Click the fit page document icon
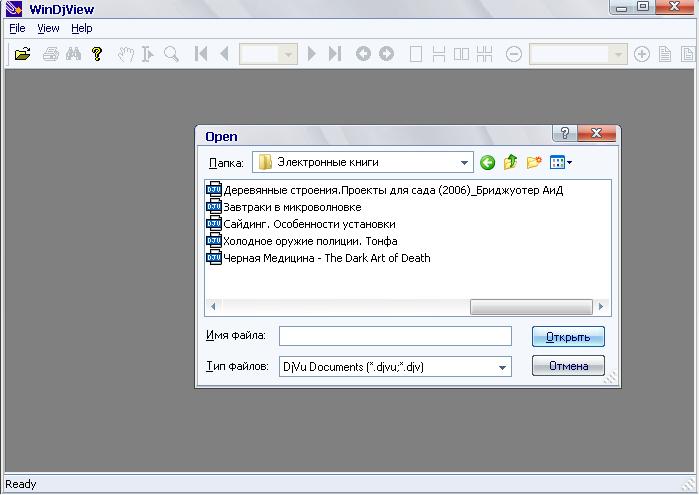The image size is (699, 495). click(x=665, y=54)
